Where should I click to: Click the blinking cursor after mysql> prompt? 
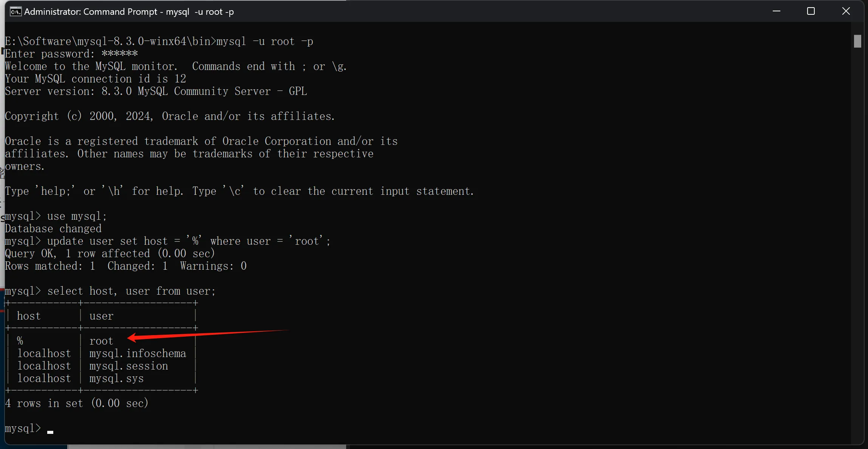click(50, 432)
